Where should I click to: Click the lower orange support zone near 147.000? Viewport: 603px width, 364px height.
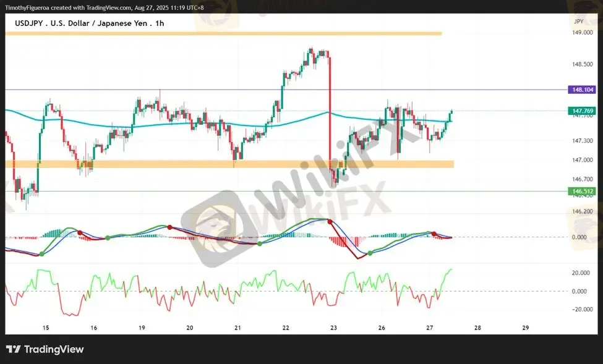click(229, 164)
